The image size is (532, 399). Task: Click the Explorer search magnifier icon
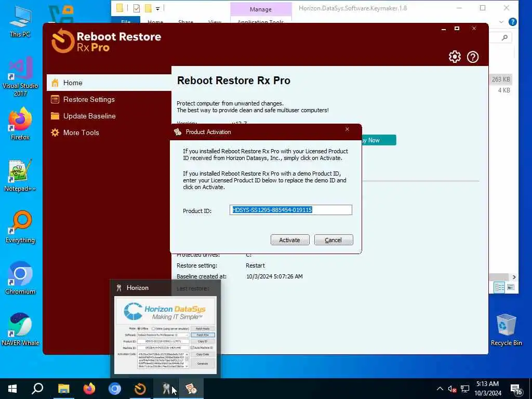click(504, 37)
